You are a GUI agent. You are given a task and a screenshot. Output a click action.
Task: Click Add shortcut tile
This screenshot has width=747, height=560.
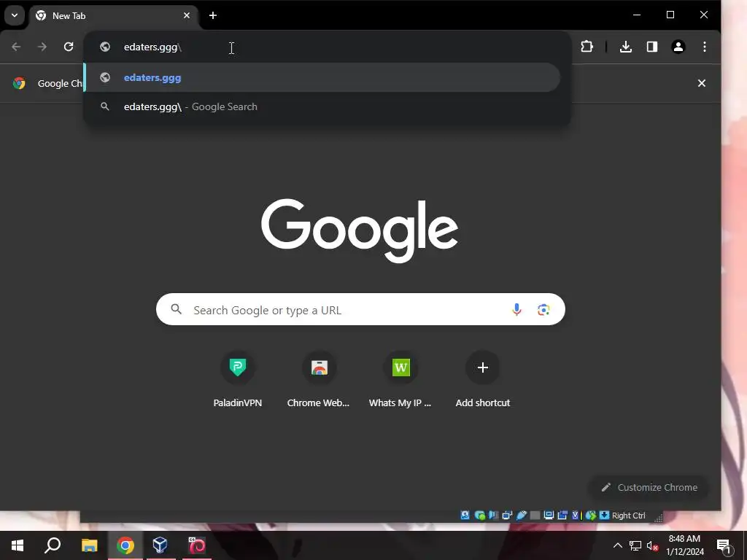[483, 380]
